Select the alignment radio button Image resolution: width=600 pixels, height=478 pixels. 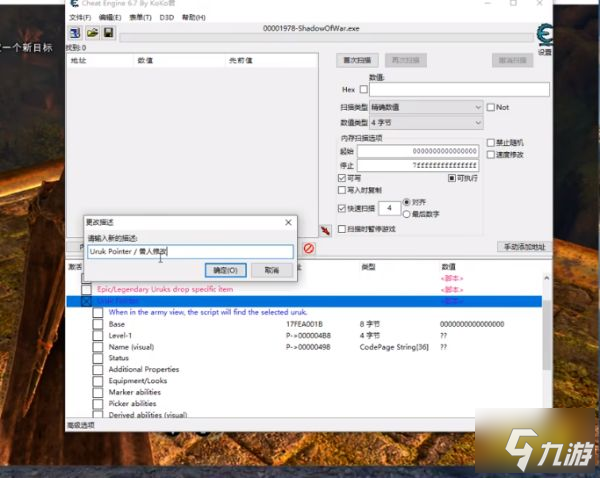point(406,202)
